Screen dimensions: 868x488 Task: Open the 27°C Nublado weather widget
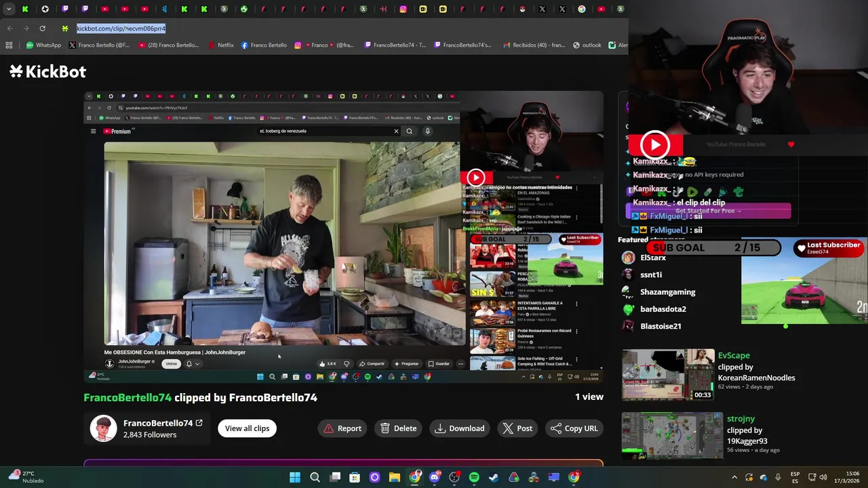[x=24, y=477]
